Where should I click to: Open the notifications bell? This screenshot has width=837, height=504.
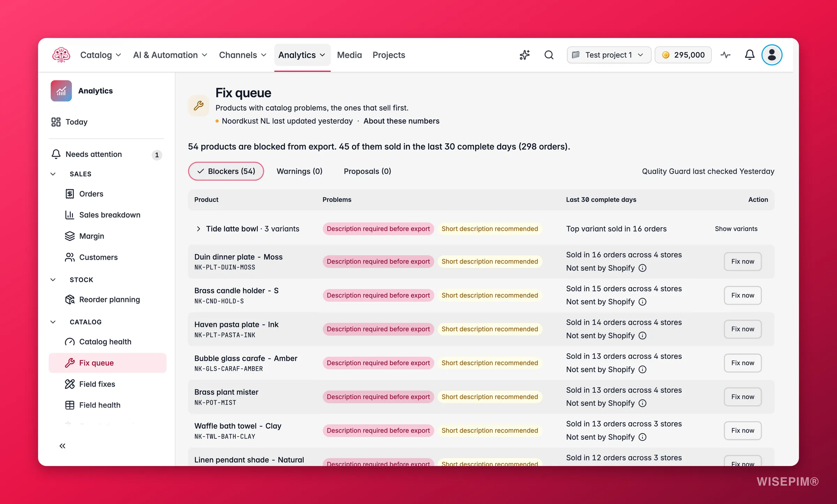coord(749,55)
